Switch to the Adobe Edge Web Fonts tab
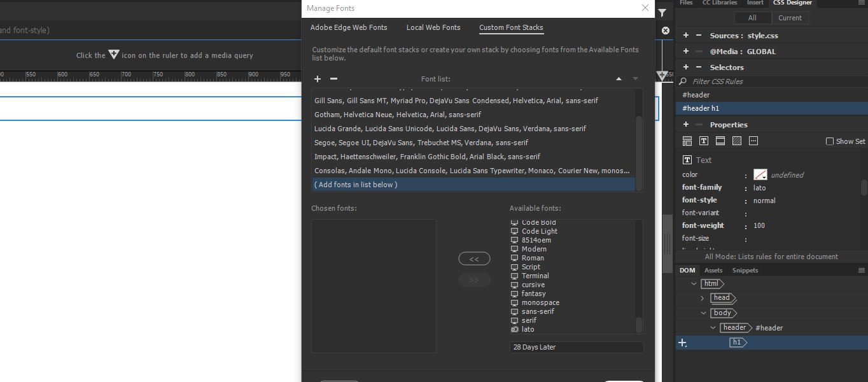Image resolution: width=868 pixels, height=382 pixels. (x=349, y=27)
